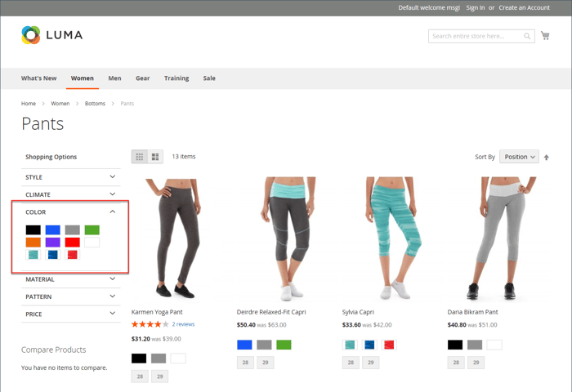The width and height of the screenshot is (572, 392).
Task: Open Daria Bikram Pant product title
Action: pos(472,312)
